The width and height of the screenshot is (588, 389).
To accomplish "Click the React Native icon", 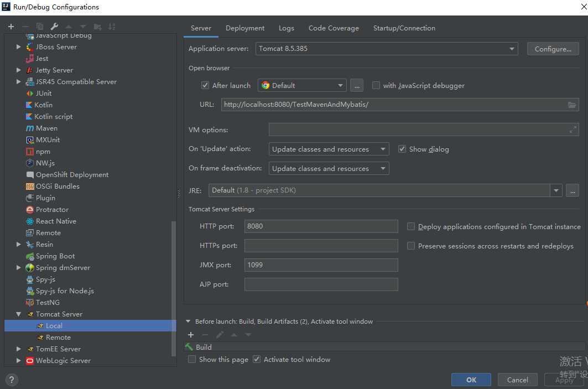I will (x=30, y=221).
